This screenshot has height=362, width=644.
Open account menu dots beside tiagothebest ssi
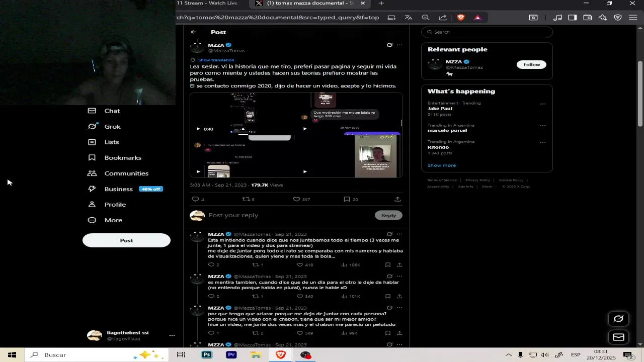(x=172, y=335)
